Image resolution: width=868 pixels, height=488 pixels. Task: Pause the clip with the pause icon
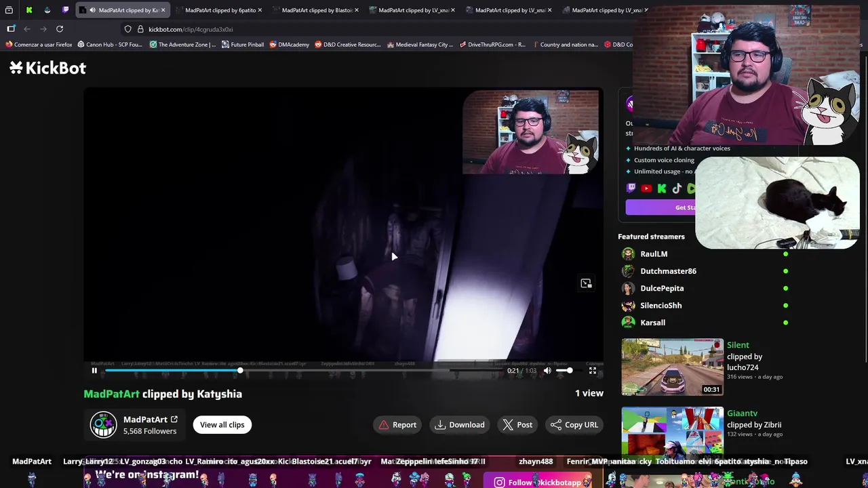tap(94, 370)
